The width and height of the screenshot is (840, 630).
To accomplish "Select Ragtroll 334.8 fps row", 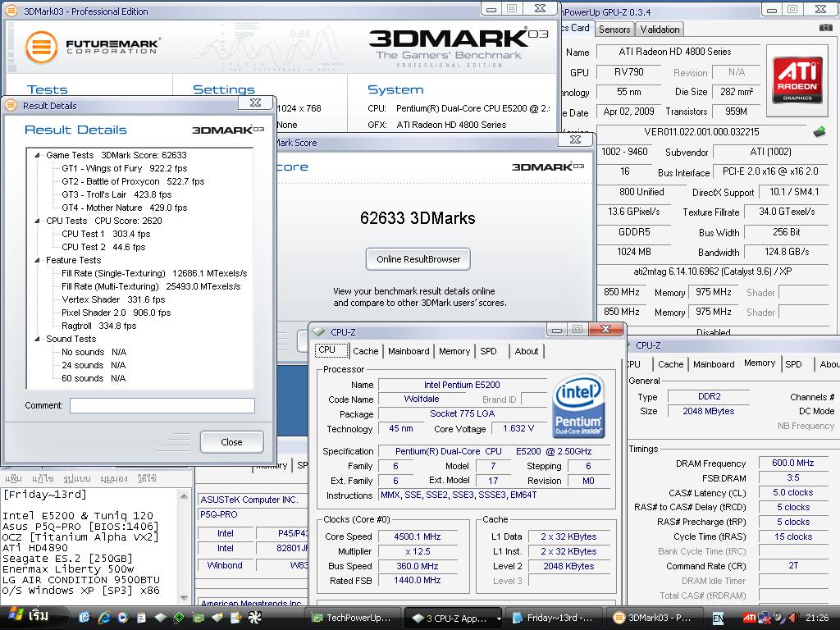I will click(99, 326).
